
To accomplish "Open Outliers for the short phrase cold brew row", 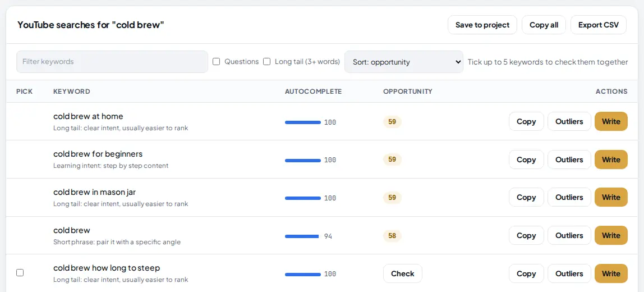I will [x=569, y=235].
